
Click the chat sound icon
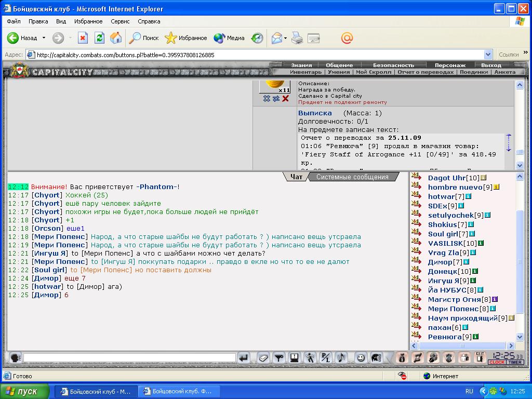[x=341, y=357]
